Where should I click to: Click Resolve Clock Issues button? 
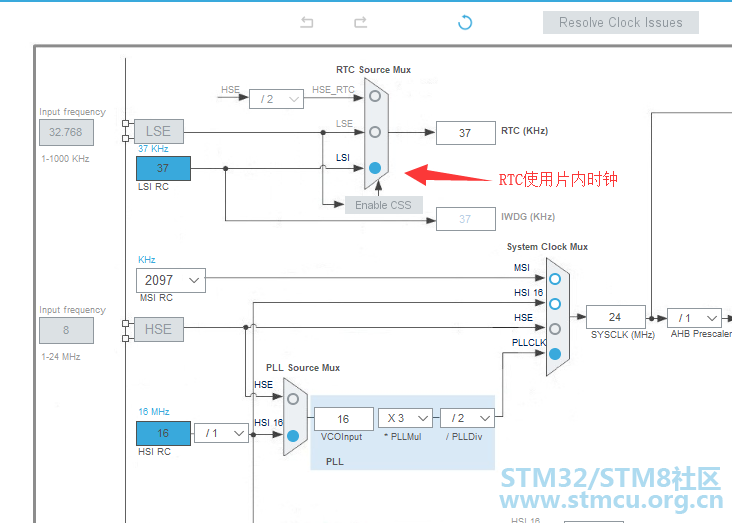click(620, 22)
